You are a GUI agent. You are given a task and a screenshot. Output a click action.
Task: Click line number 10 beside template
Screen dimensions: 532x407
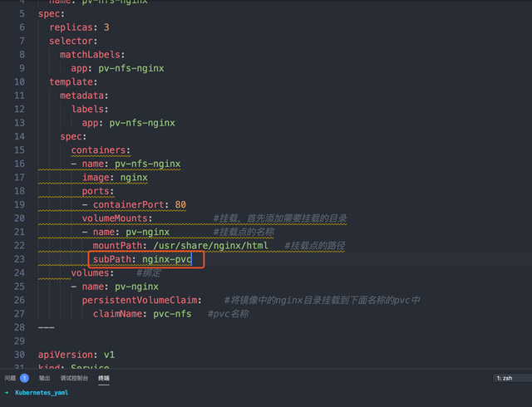(x=19, y=81)
